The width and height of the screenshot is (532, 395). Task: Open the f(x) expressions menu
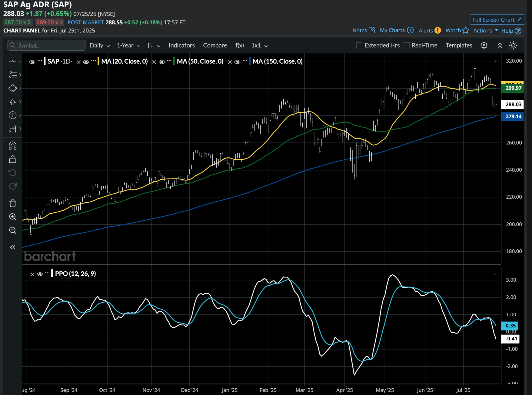tap(240, 45)
